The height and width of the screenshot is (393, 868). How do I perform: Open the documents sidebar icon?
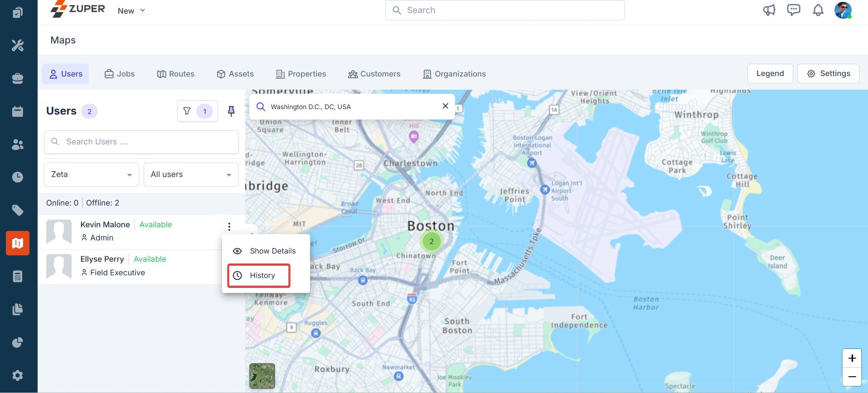tap(18, 309)
